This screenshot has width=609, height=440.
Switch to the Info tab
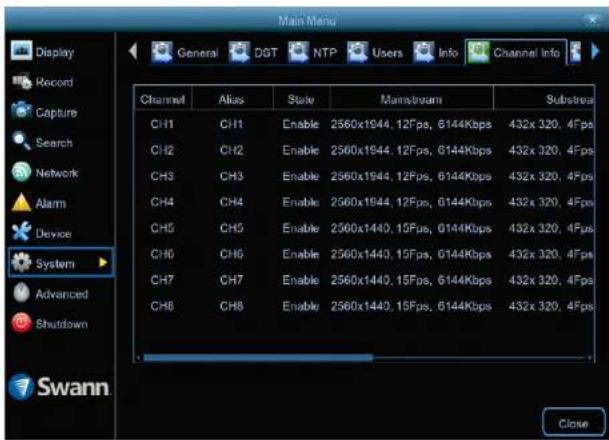click(436, 52)
